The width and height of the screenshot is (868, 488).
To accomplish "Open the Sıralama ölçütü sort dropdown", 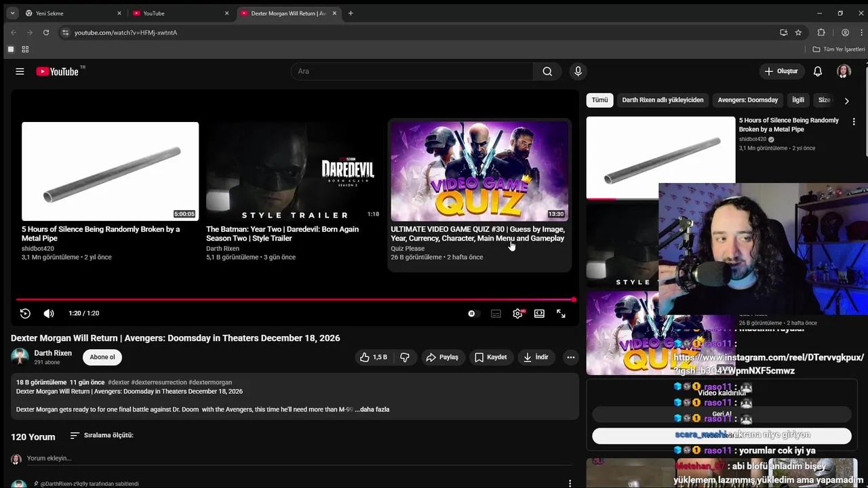I will click(x=102, y=435).
